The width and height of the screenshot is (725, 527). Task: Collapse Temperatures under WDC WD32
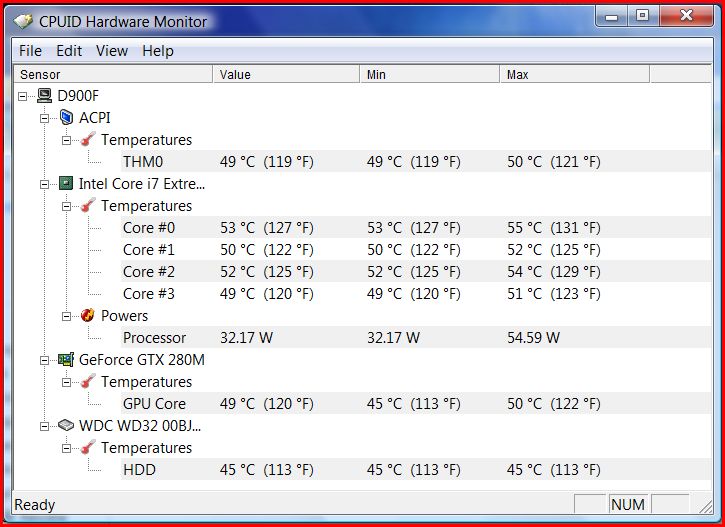coord(67,448)
